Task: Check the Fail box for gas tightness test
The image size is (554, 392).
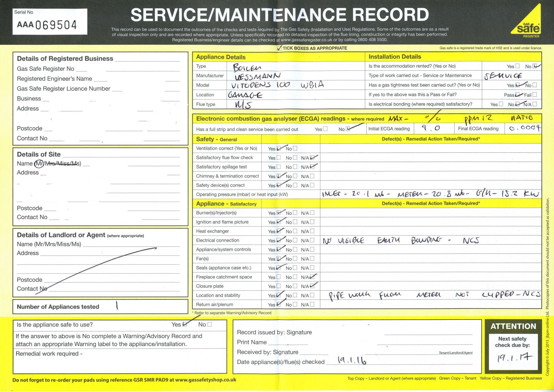Action: click(x=534, y=95)
